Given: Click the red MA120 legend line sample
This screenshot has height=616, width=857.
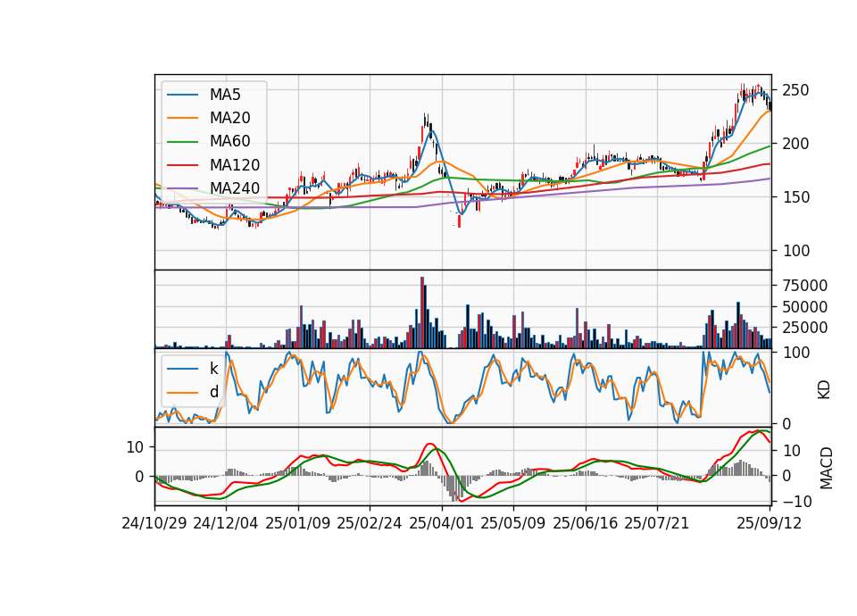Looking at the screenshot, I should pyautogui.click(x=182, y=165).
